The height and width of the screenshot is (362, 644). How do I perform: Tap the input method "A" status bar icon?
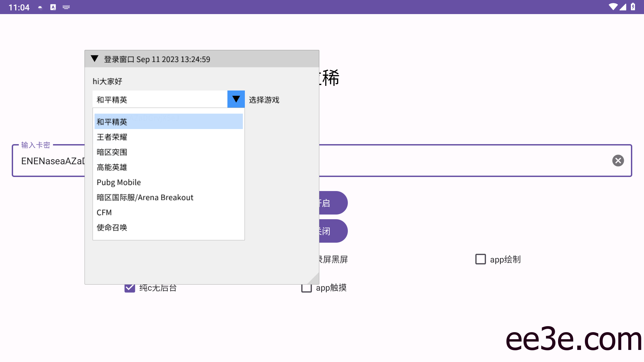(x=52, y=7)
